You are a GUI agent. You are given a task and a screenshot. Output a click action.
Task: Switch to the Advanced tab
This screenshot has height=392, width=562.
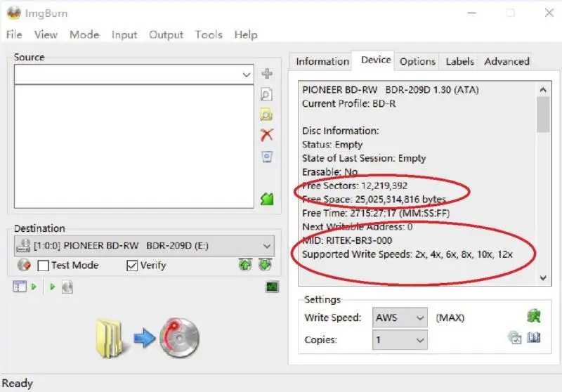507,62
